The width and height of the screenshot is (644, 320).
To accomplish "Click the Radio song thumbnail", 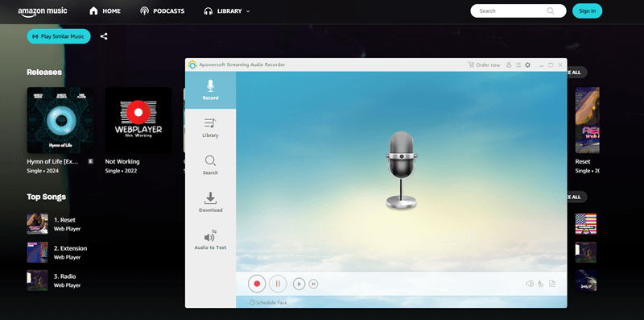I will coord(37,281).
